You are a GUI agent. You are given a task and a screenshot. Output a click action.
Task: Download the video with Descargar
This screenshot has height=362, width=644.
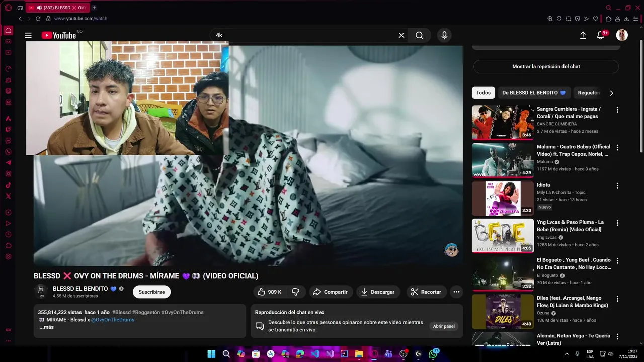coord(378,292)
